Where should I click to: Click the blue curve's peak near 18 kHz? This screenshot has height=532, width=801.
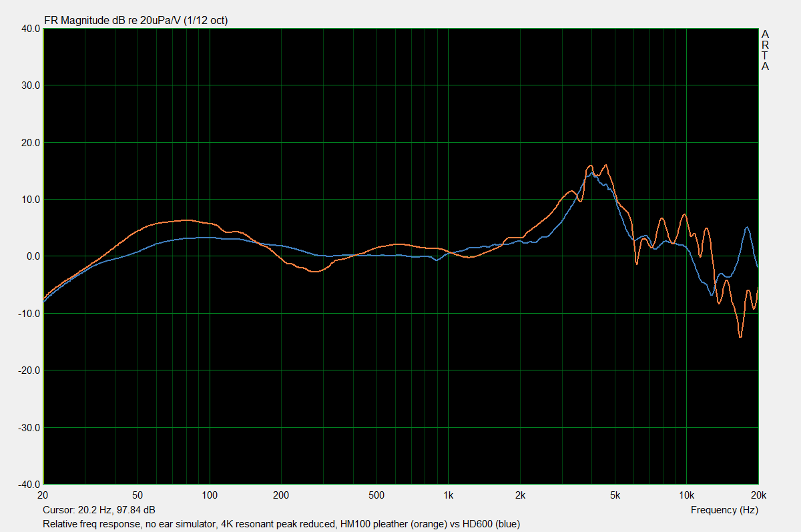(x=747, y=228)
